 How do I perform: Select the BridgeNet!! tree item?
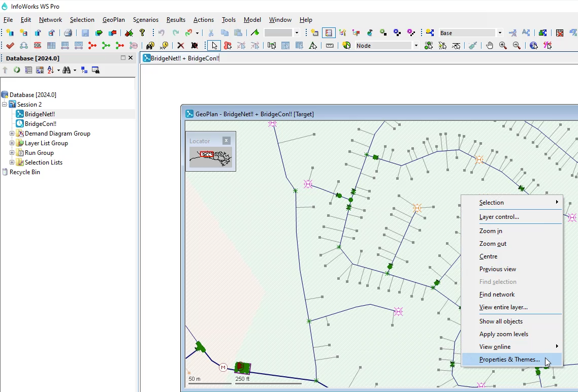click(x=40, y=114)
